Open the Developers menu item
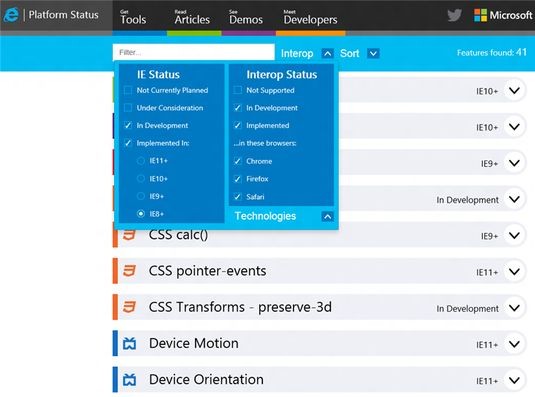The image size is (535, 397). pyautogui.click(x=310, y=17)
